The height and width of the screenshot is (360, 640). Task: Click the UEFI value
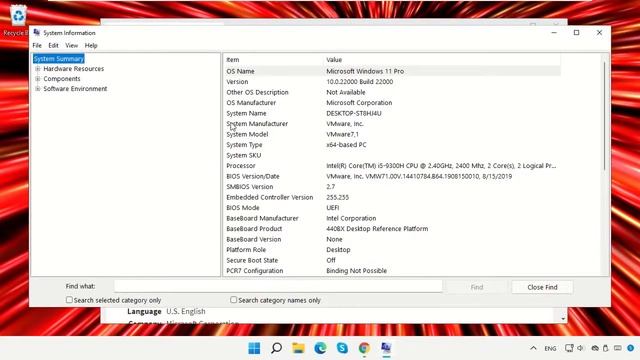333,208
